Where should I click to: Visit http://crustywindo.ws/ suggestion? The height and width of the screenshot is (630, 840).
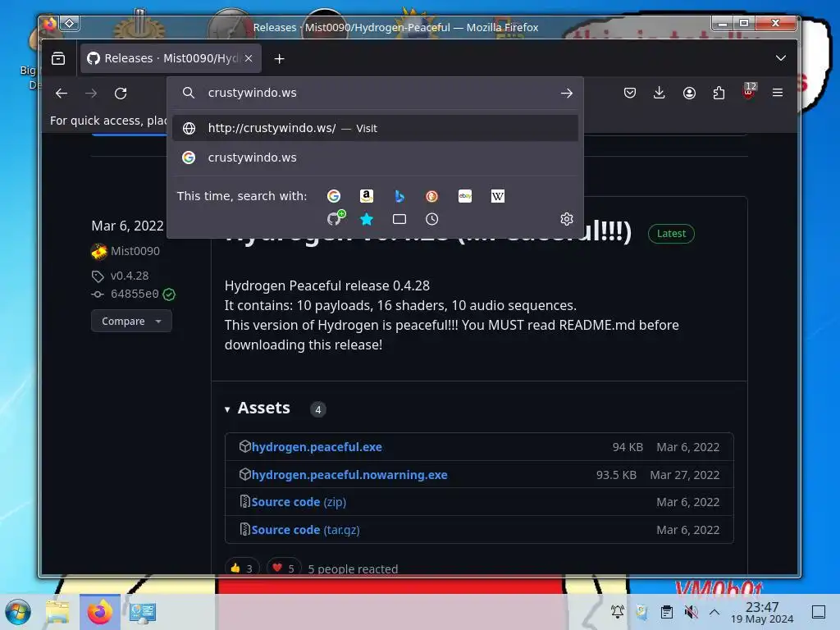click(375, 128)
